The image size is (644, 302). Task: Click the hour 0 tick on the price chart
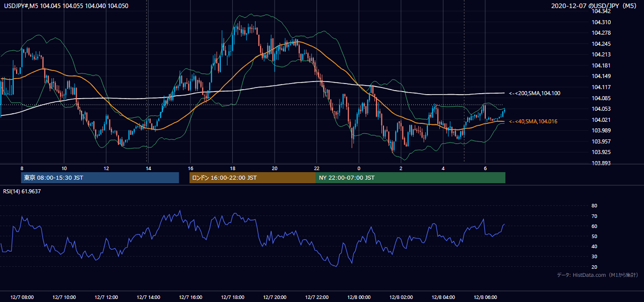359,168
